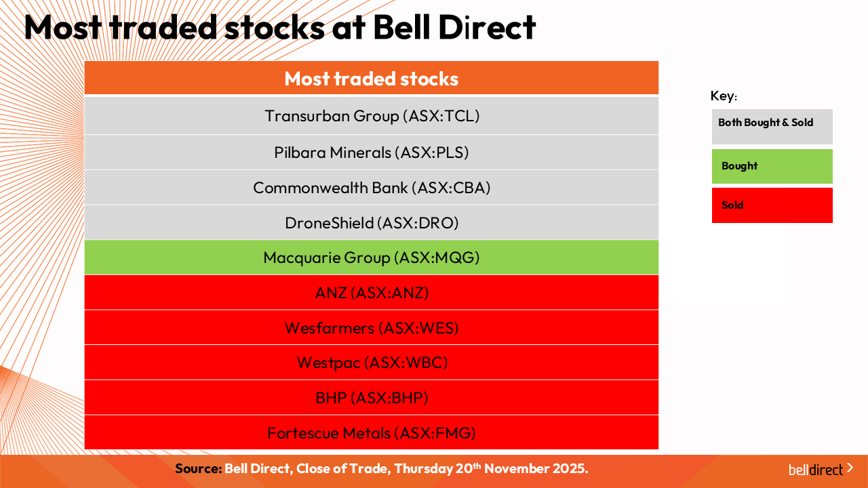Pick the DroneShield (ASX:DRO) row
This screenshot has height=488, width=868.
click(372, 223)
